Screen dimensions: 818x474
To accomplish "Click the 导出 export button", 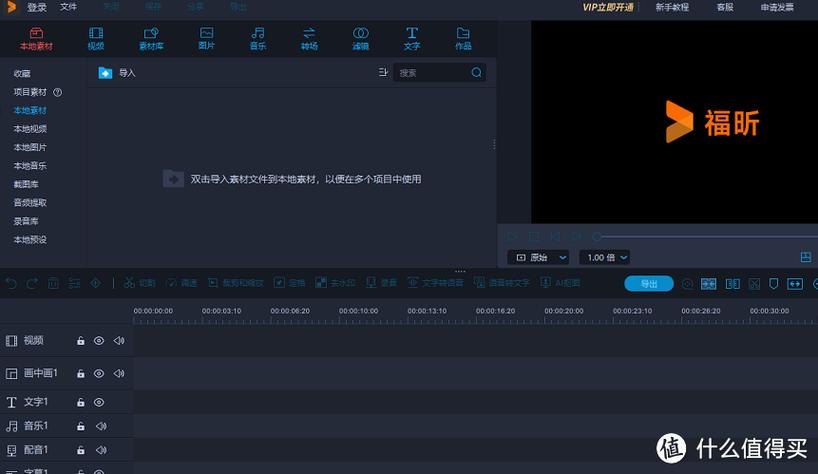I will (x=648, y=284).
